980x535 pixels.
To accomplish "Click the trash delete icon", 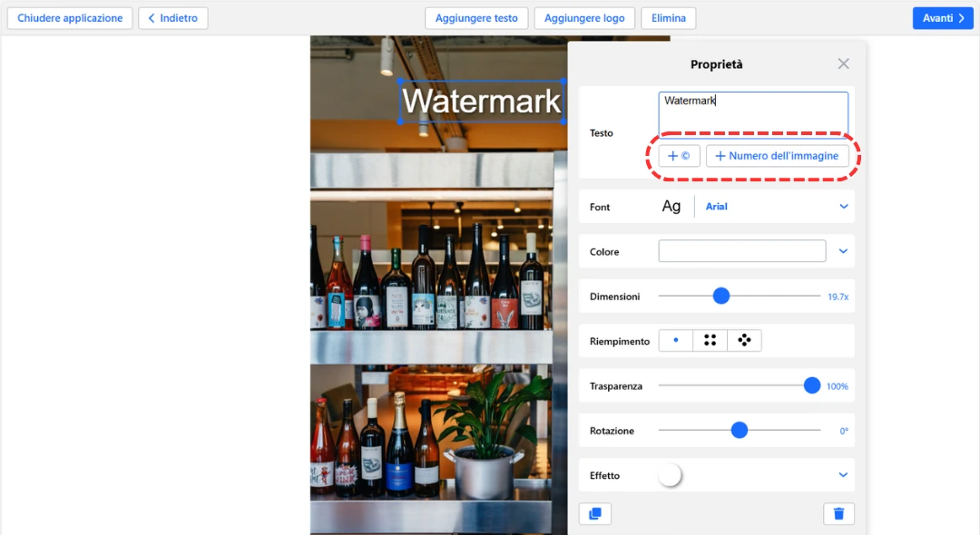I will 838,513.
